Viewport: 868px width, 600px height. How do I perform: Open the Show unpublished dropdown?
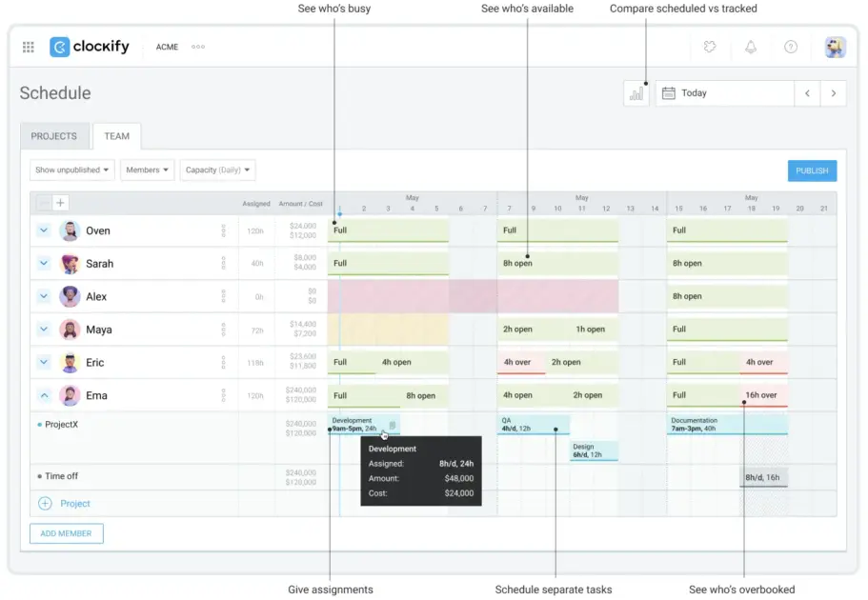(72, 170)
